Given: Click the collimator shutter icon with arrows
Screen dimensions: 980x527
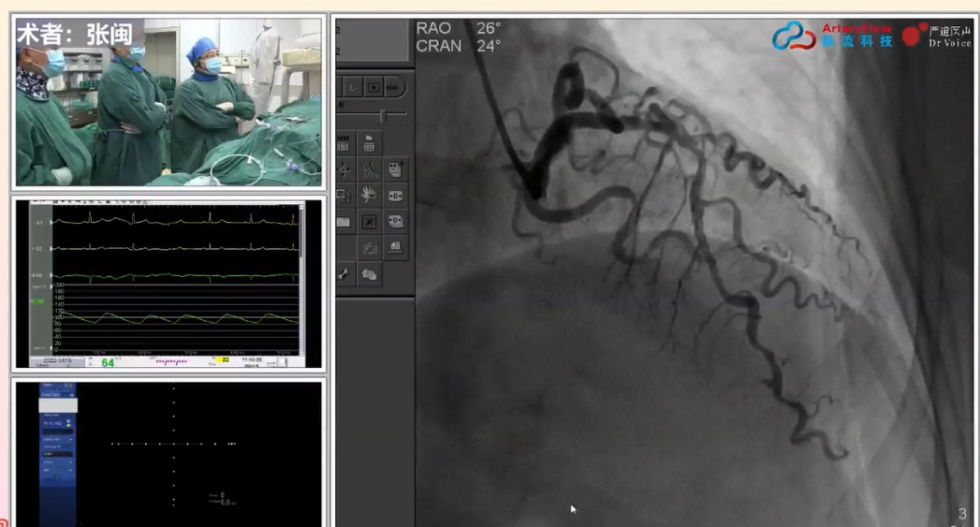Looking at the screenshot, I should 395,195.
